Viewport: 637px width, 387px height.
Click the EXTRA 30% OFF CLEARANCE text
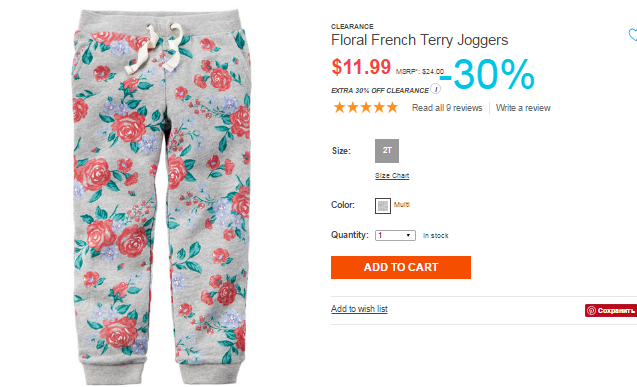click(x=380, y=91)
